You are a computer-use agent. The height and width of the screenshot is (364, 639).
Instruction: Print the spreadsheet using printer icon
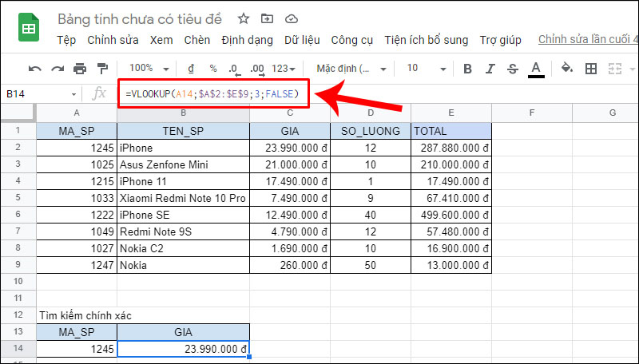tap(80, 69)
